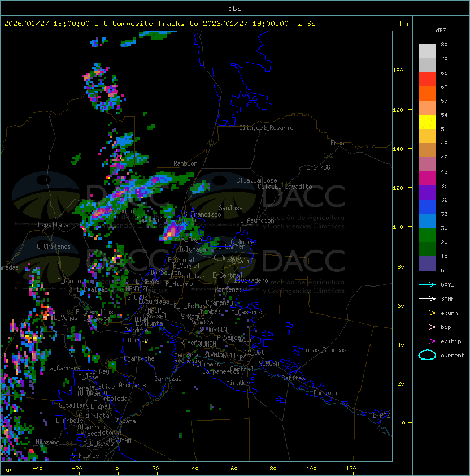Select the magenta swatch between 42 and 39

coord(427,179)
